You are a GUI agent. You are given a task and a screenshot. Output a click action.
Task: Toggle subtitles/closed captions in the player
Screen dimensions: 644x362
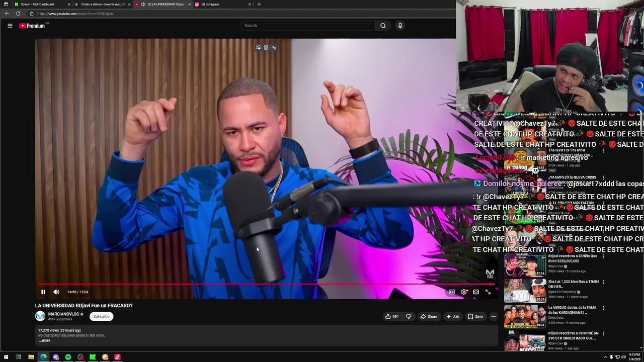452,292
